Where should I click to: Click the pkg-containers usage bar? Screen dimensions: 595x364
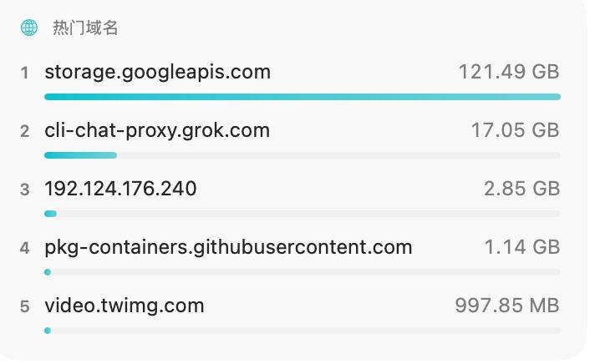(303, 272)
